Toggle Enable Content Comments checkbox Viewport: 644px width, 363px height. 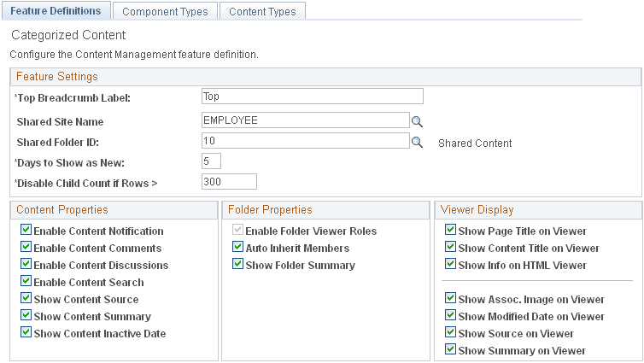point(26,248)
